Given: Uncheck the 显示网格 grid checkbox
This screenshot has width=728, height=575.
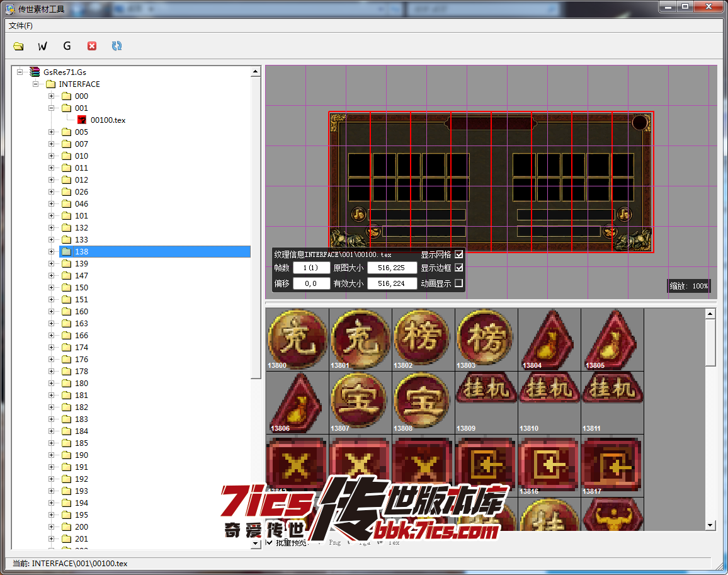Looking at the screenshot, I should coord(458,254).
